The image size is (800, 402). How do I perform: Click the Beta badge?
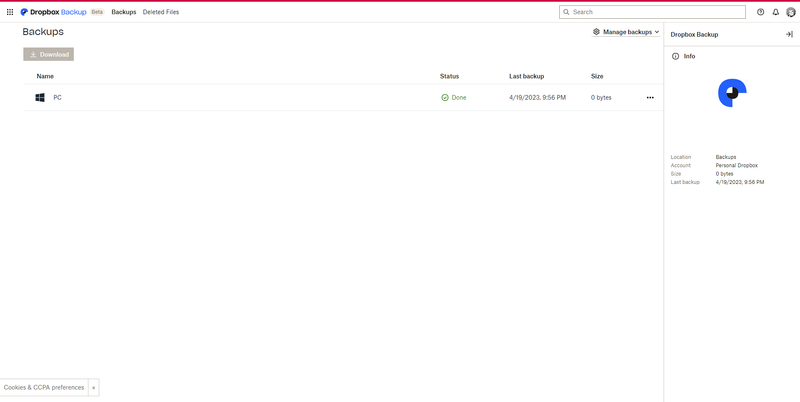click(97, 12)
